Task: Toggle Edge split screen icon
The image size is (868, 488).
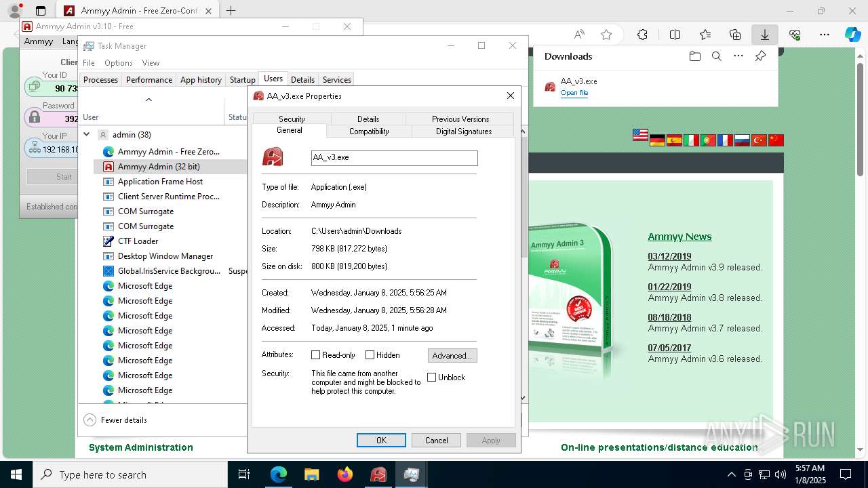Action: (x=675, y=35)
